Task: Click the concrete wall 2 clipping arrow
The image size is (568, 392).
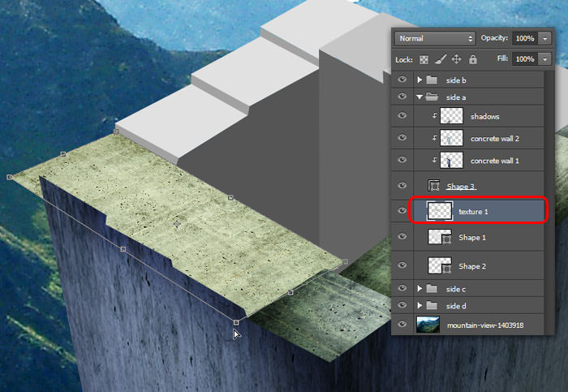Action: pyautogui.click(x=434, y=138)
